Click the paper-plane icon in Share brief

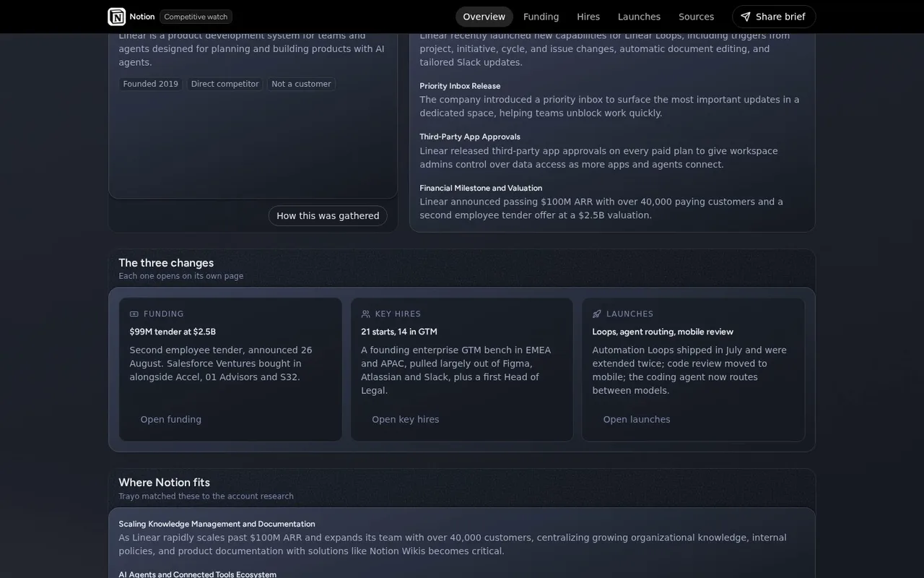coord(746,17)
